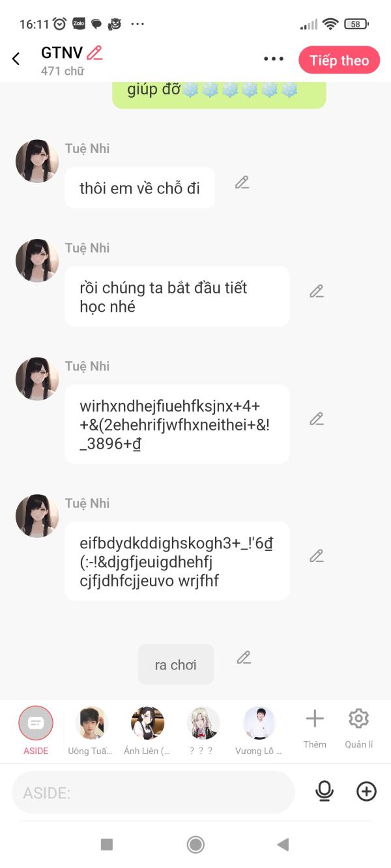This screenshot has width=391, height=868.
Task: Tap the back arrow icon
Action: [x=16, y=59]
